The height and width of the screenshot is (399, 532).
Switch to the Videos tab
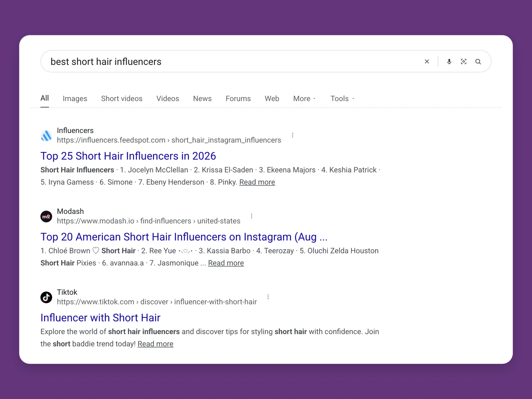click(168, 98)
